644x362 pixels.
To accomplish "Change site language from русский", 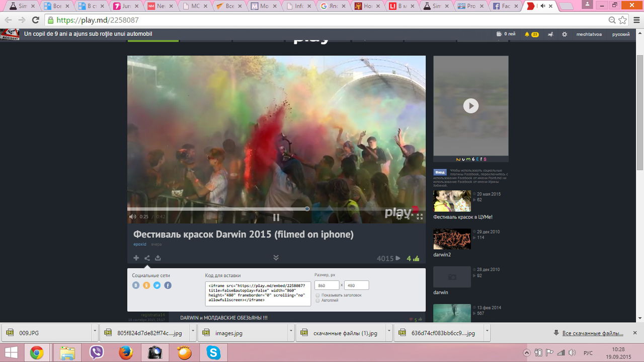I will (621, 34).
